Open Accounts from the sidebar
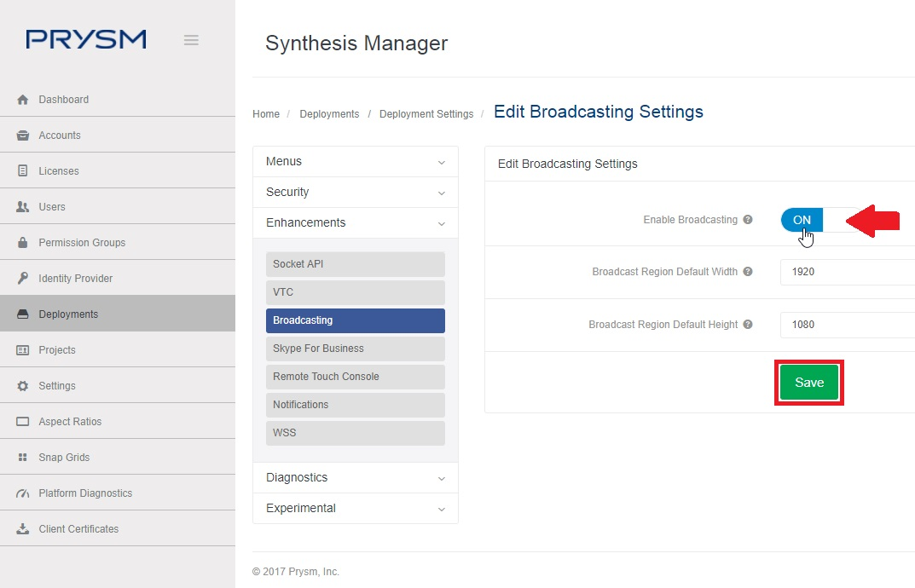Image resolution: width=915 pixels, height=588 pixels. tap(118, 135)
